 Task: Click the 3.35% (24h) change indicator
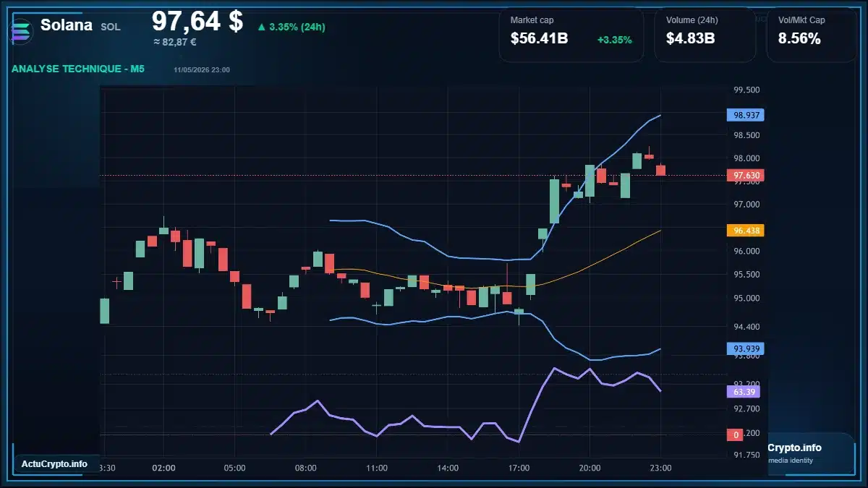(292, 27)
